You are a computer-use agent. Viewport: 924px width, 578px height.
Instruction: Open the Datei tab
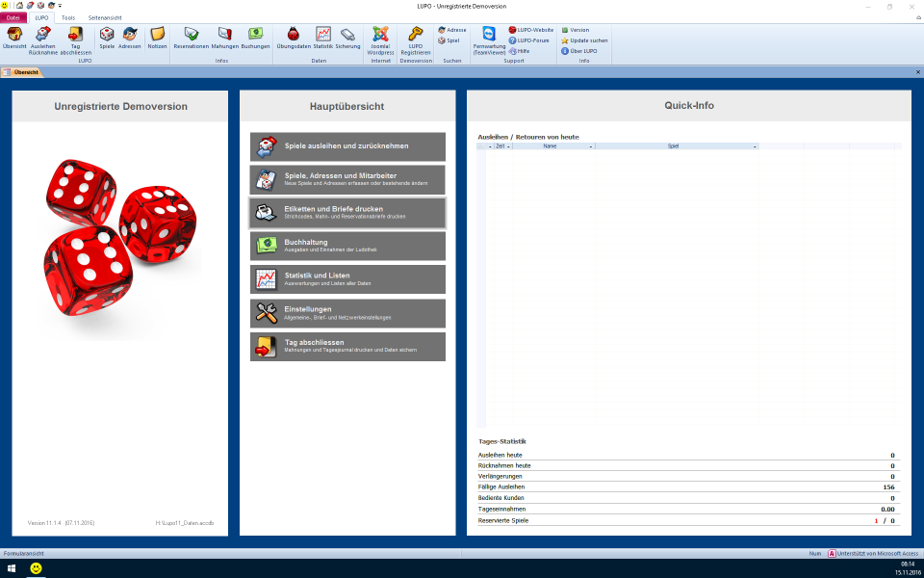(x=13, y=17)
